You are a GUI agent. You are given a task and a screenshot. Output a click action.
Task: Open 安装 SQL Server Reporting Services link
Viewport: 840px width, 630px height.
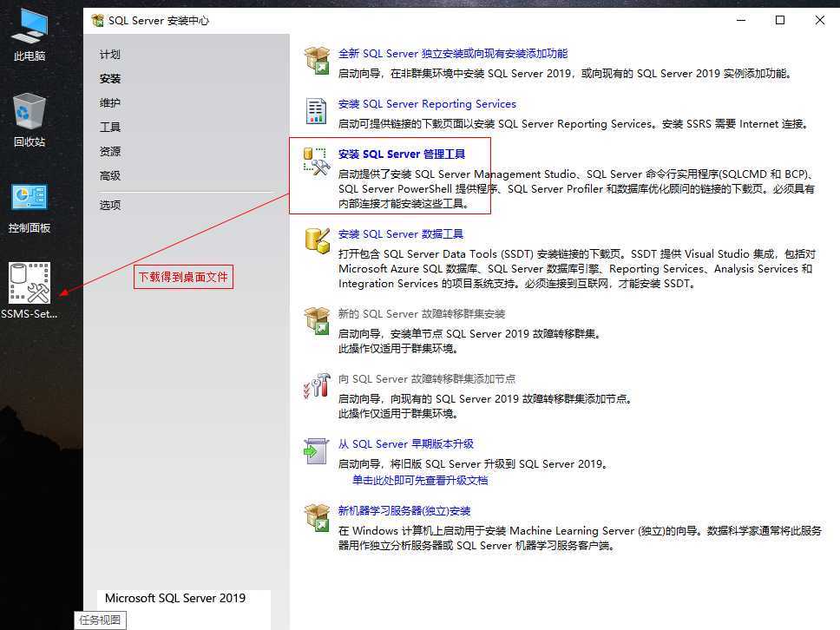click(x=427, y=104)
